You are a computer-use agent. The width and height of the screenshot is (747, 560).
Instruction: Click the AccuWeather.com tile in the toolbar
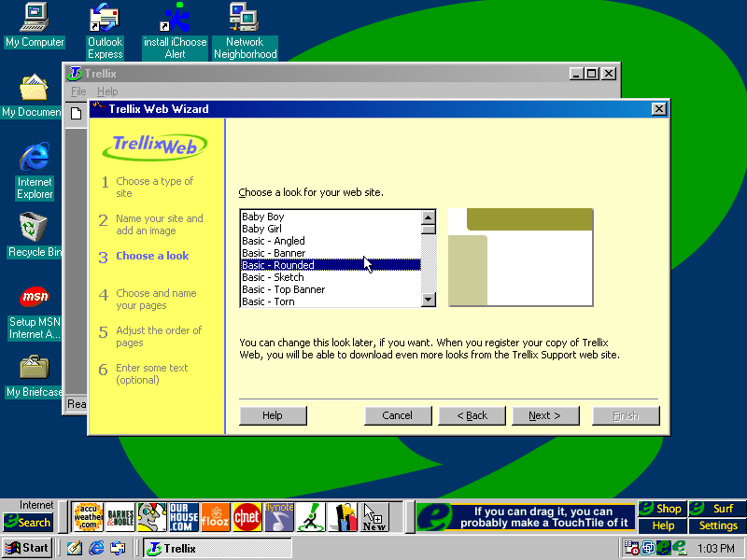pos(89,516)
